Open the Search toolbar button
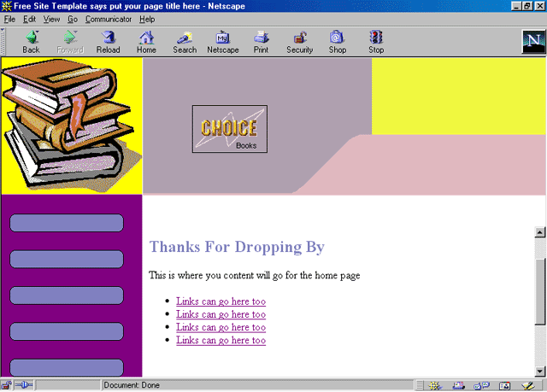 coord(185,42)
